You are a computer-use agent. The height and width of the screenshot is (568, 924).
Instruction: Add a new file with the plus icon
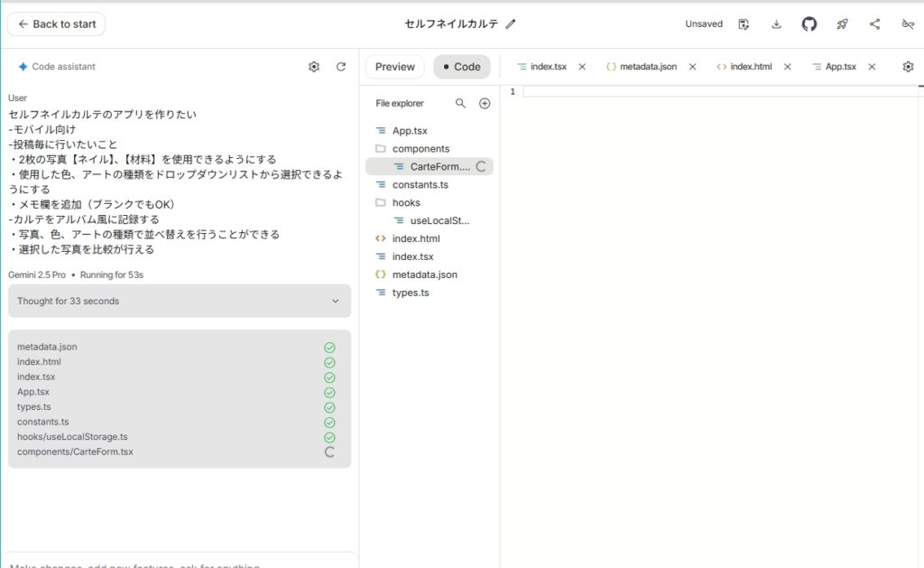[x=485, y=104]
